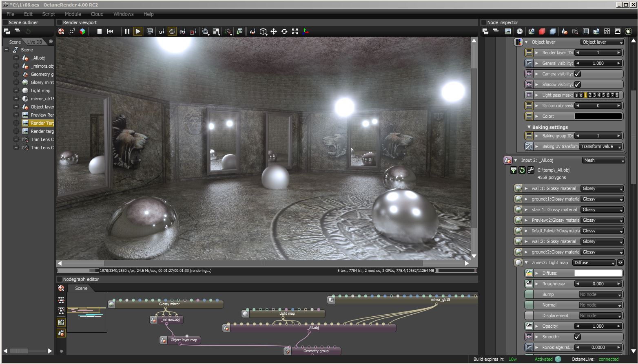Click the white Diffuse color swatch
Viewport: 638px width, 364px height.
click(598, 273)
